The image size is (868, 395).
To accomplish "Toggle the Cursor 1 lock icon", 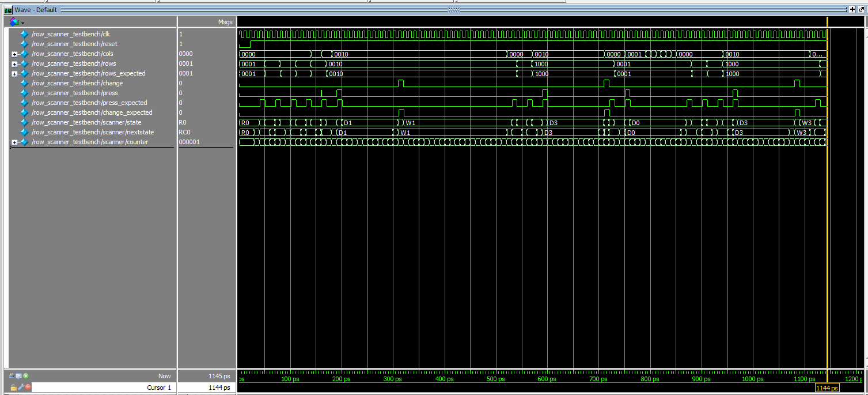I will (x=13, y=388).
